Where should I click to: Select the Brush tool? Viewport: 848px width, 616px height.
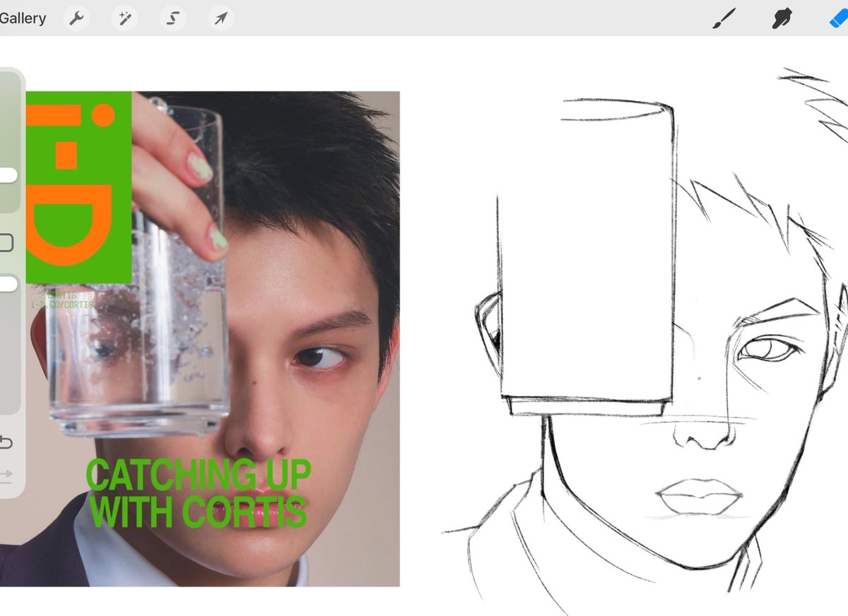pyautogui.click(x=724, y=18)
